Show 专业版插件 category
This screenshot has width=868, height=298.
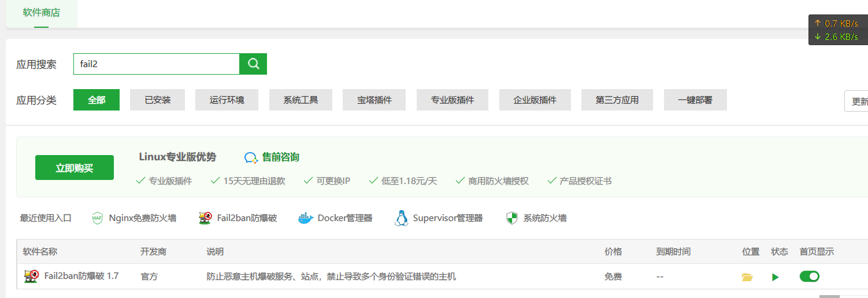452,100
